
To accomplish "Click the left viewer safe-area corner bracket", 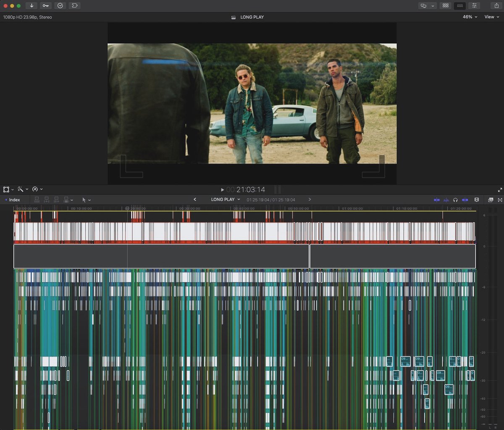I will [x=131, y=167].
